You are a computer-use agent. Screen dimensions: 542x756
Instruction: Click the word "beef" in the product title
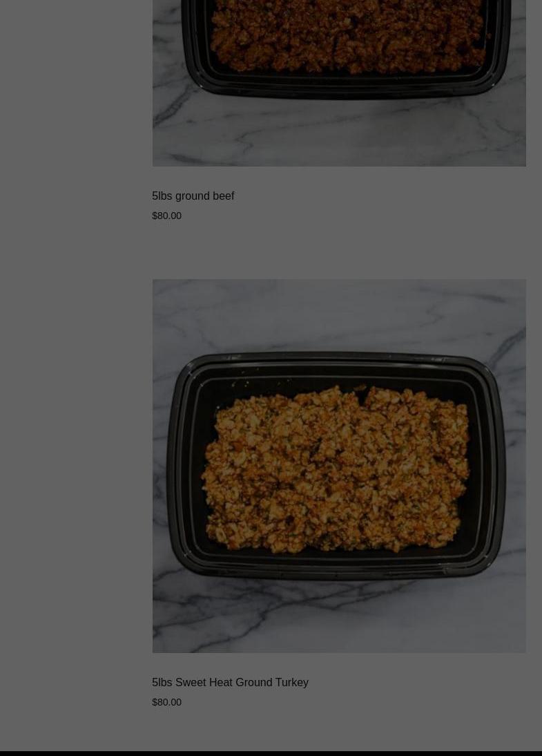[x=223, y=196]
